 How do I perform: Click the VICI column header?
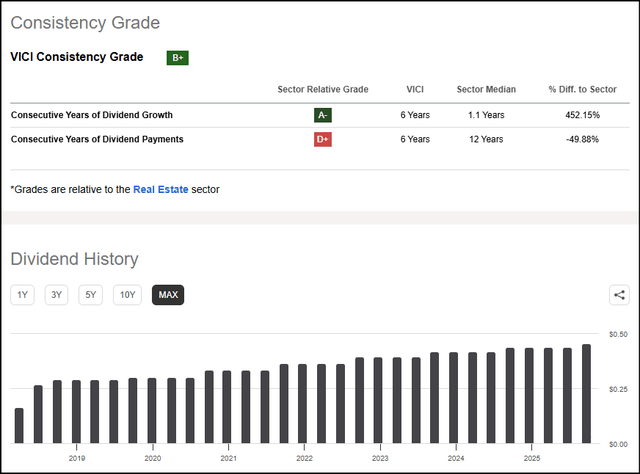tap(415, 89)
